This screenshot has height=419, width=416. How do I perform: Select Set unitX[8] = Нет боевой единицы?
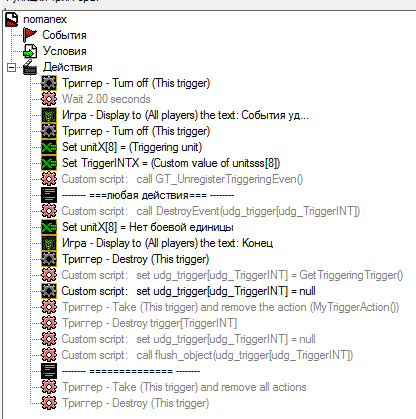(x=148, y=227)
